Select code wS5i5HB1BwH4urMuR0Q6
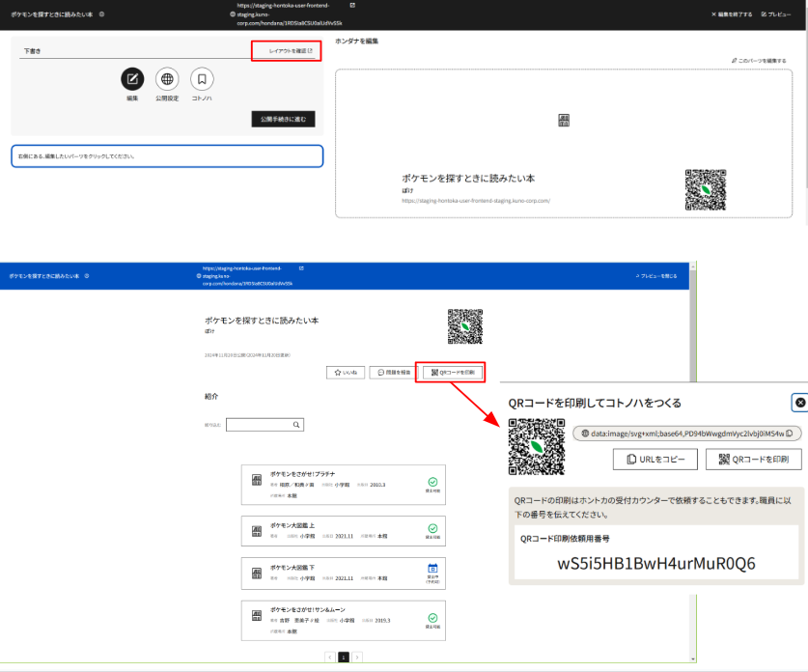 [x=656, y=564]
